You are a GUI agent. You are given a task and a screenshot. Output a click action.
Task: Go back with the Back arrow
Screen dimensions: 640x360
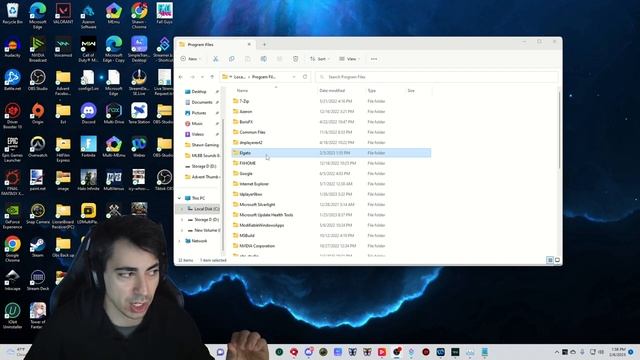click(x=181, y=77)
